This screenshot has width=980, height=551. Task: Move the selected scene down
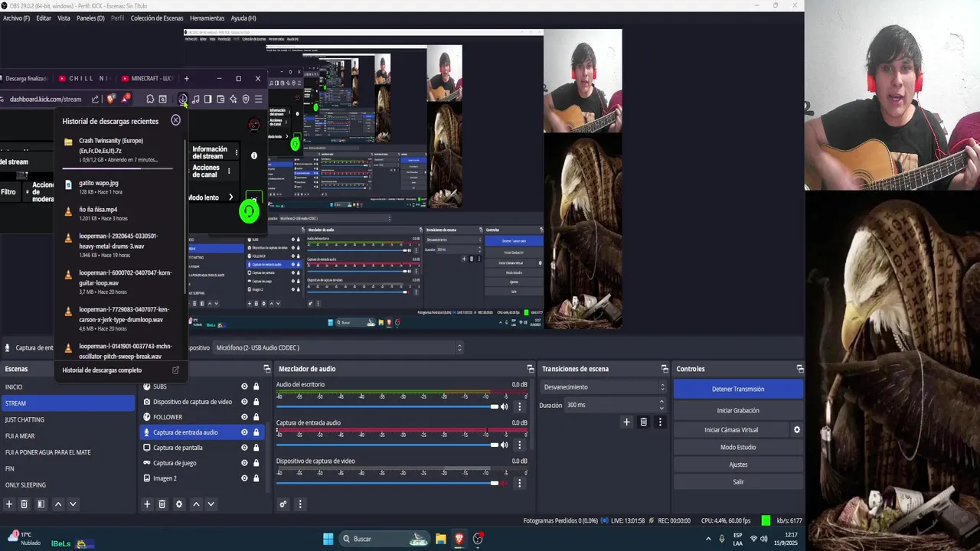click(x=73, y=504)
